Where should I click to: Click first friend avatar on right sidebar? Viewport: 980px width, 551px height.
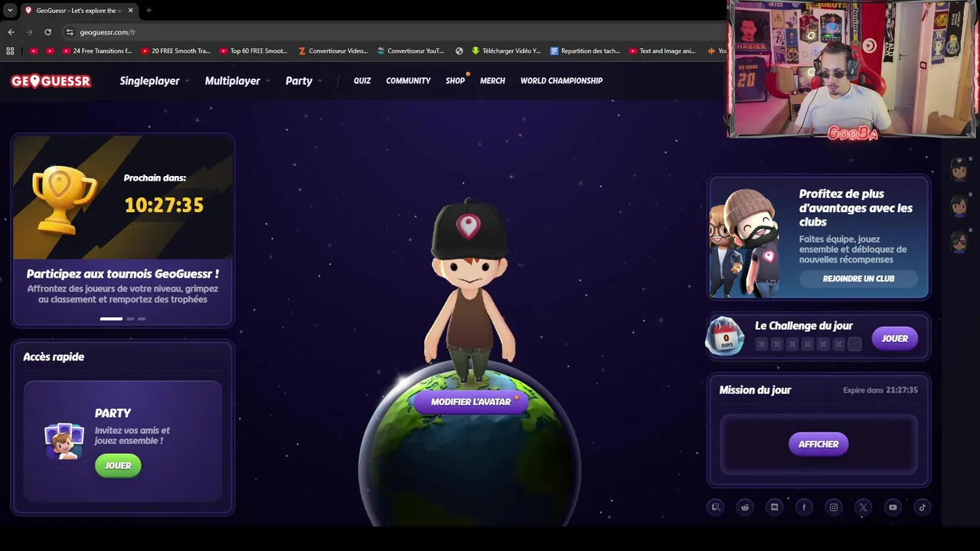(x=959, y=169)
